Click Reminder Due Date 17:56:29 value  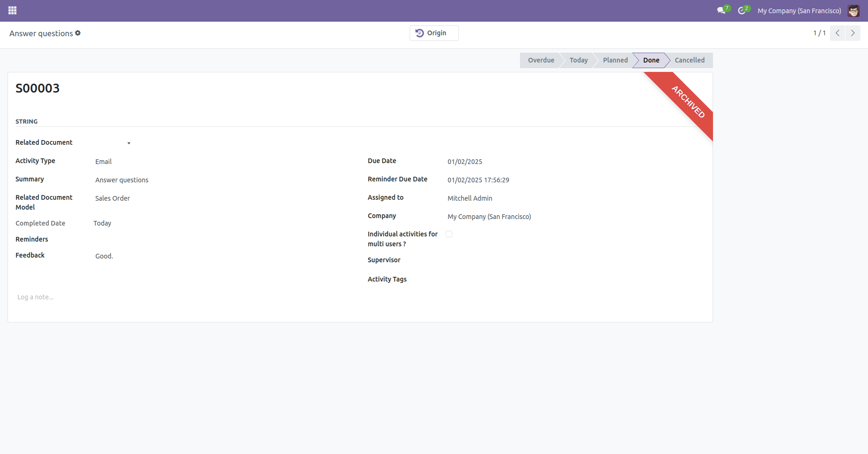478,180
